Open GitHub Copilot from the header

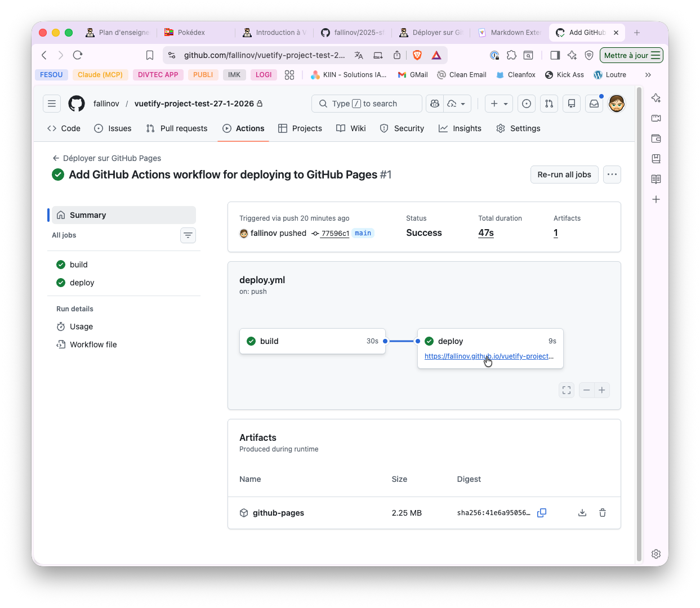(434, 104)
